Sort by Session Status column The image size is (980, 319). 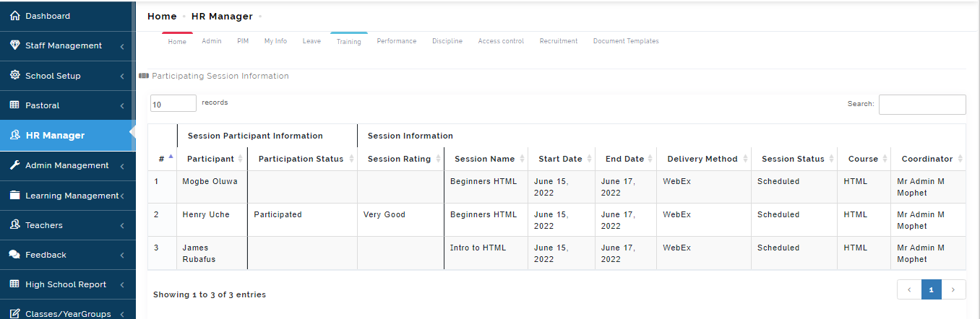coord(794,159)
